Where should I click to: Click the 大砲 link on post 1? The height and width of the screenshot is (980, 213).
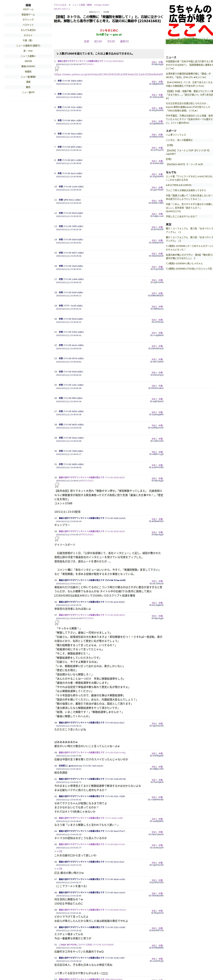(161, 62)
